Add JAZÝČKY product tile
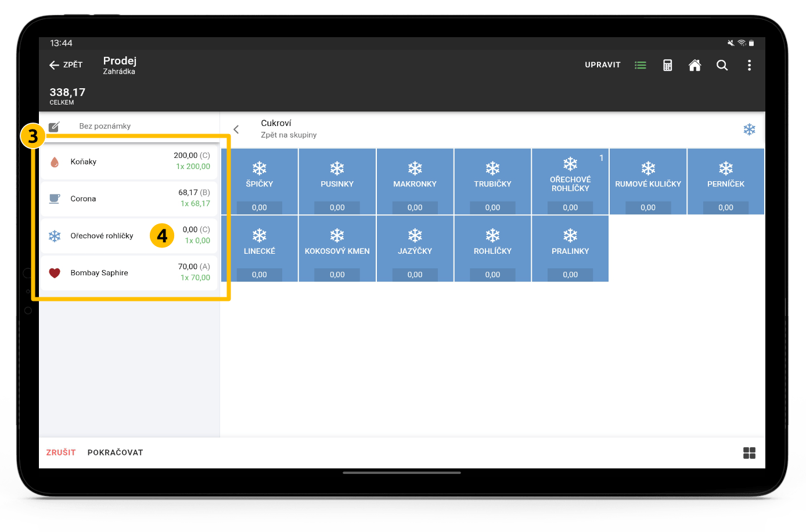Image resolution: width=806 pixels, height=532 pixels. [x=415, y=249]
